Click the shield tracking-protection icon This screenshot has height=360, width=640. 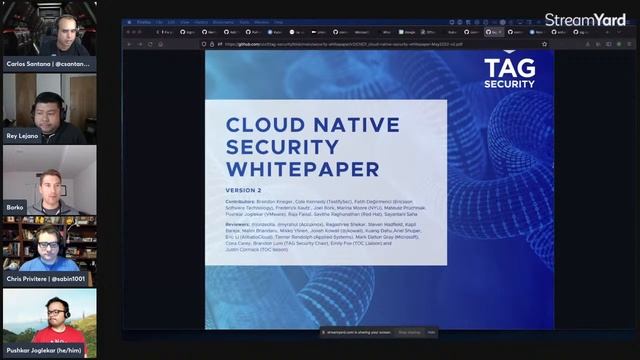[x=204, y=44]
